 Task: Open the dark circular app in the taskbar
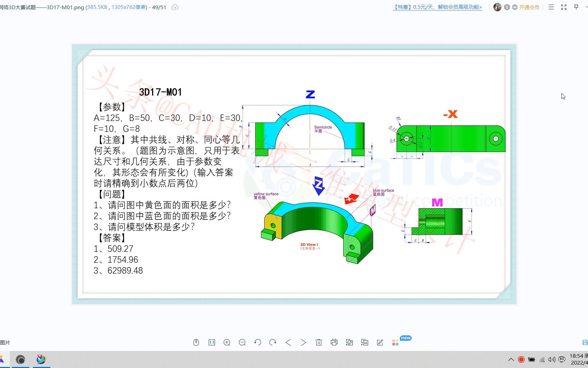point(20,359)
